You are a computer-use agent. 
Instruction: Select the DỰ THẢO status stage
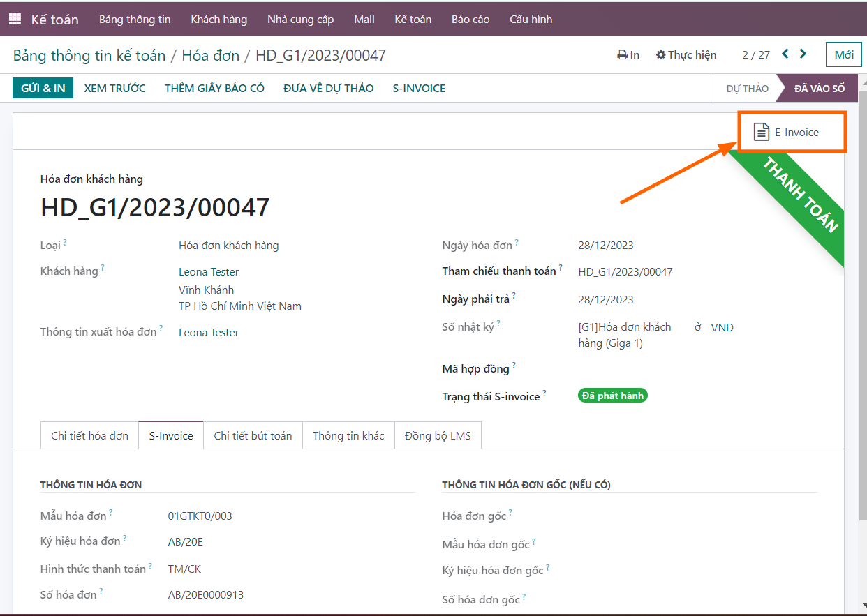tap(747, 89)
